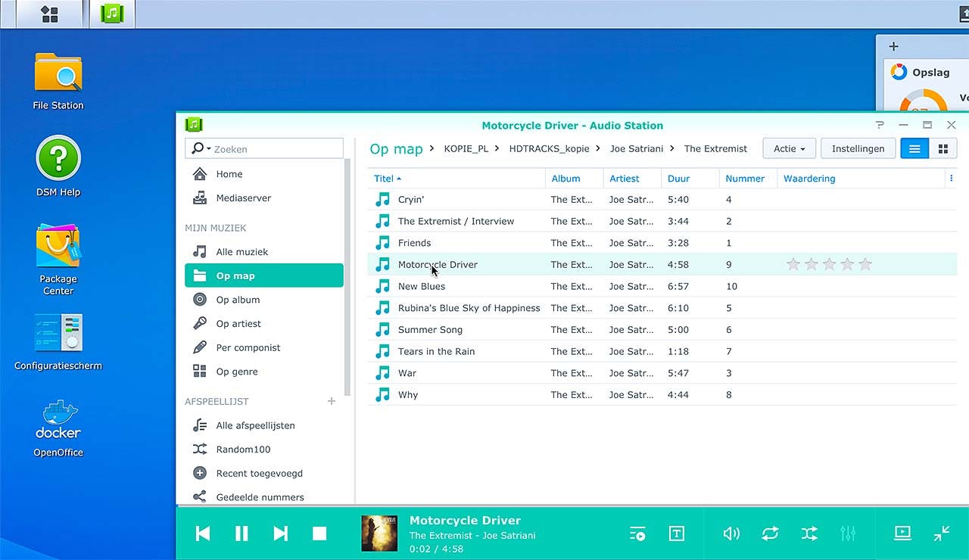The width and height of the screenshot is (969, 560).
Task: Select the song Cryin'
Action: (662, 200)
